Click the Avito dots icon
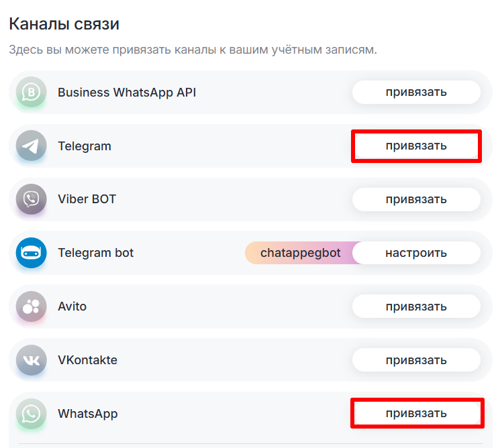 point(32,306)
